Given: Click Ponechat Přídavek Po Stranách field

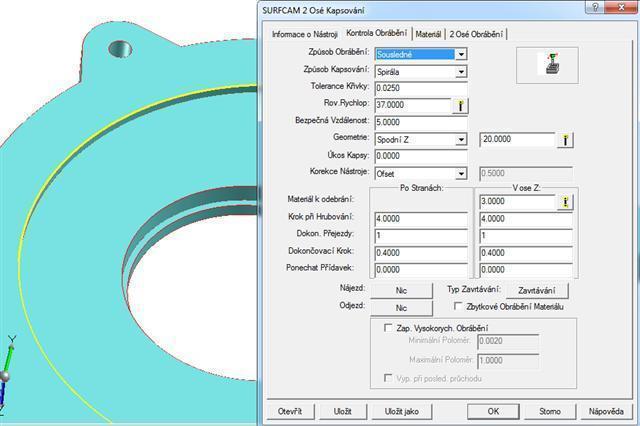Looking at the screenshot, I should 421,270.
